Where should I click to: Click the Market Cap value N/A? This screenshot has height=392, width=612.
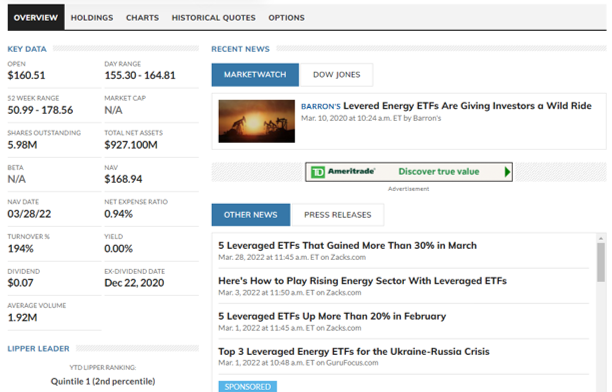113,110
